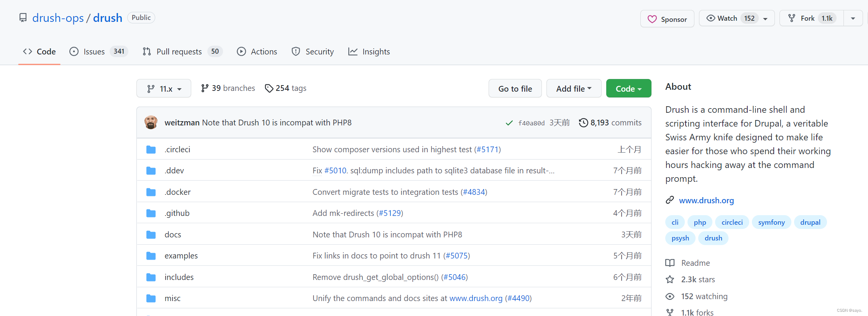
Task: Go to the Actions tab
Action: pyautogui.click(x=257, y=51)
